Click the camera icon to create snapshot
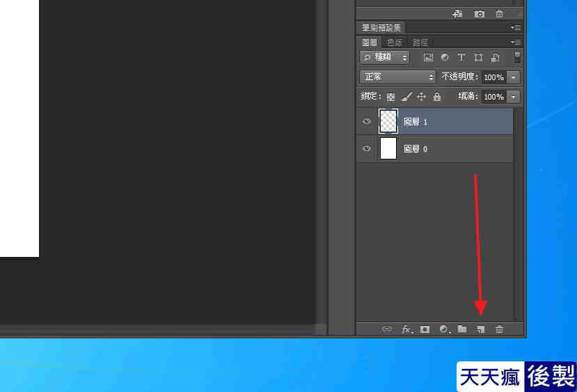The image size is (577, 392). pyautogui.click(x=479, y=14)
